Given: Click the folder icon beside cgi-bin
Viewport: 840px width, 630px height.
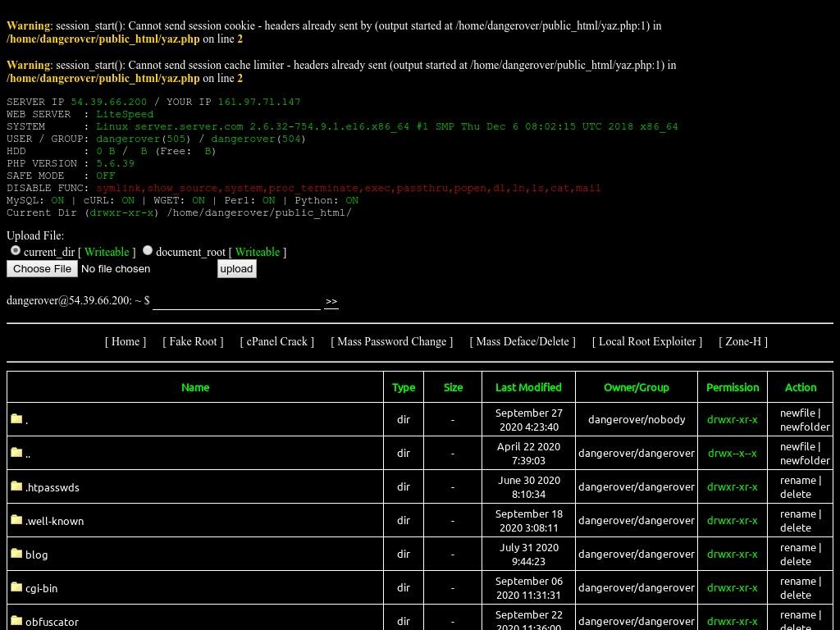Looking at the screenshot, I should tap(16, 587).
